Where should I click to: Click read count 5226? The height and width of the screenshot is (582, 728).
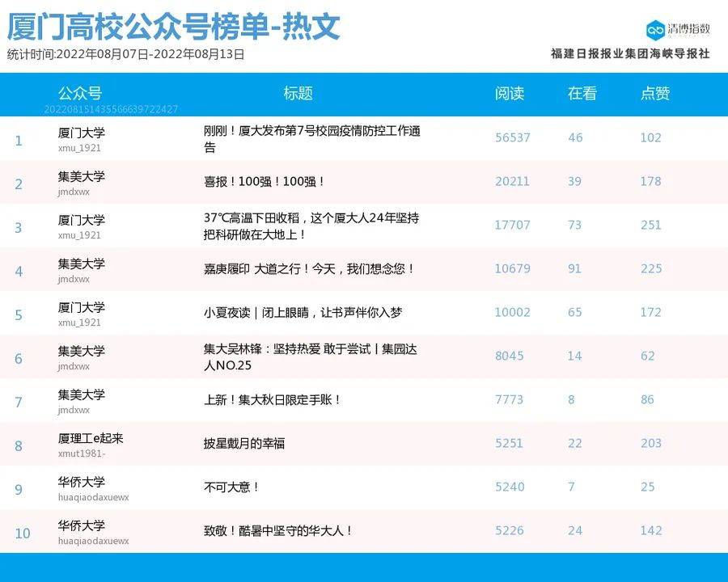click(510, 530)
